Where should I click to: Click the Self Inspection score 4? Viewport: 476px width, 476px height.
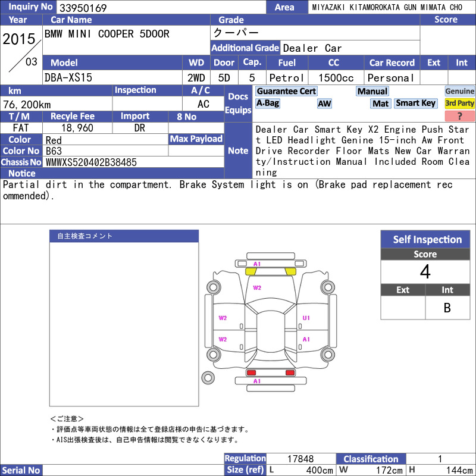pyautogui.click(x=425, y=272)
